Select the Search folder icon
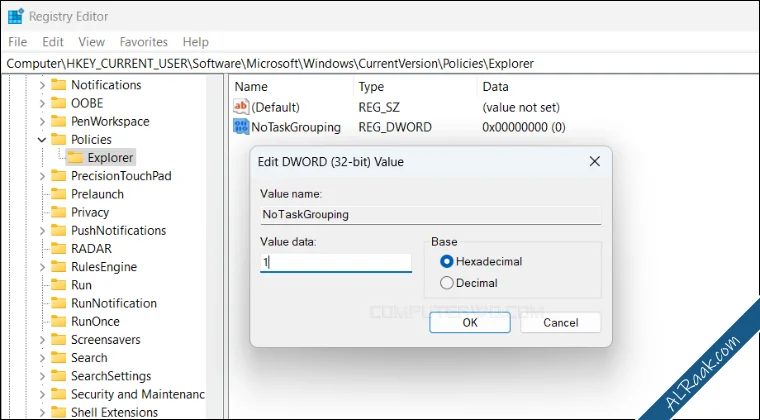Screen dimensions: 760x420 click(x=59, y=358)
